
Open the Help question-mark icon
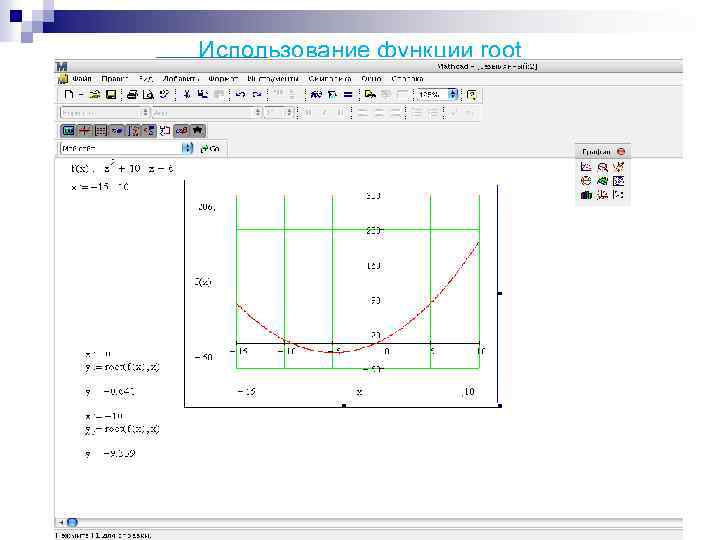click(471, 95)
